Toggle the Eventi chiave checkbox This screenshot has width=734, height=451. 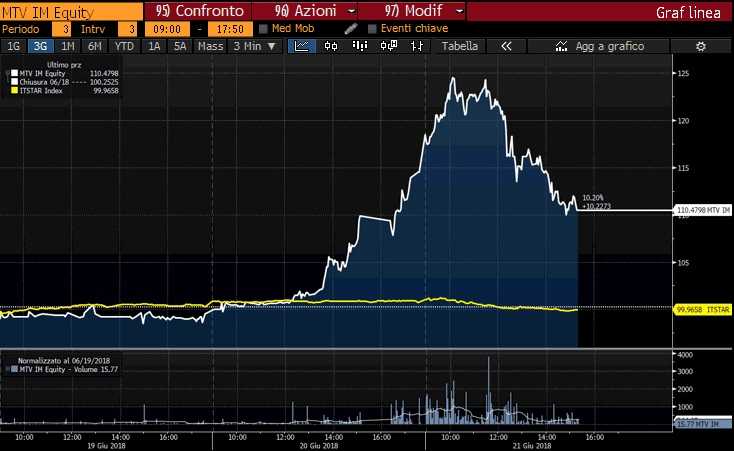pyautogui.click(x=373, y=28)
